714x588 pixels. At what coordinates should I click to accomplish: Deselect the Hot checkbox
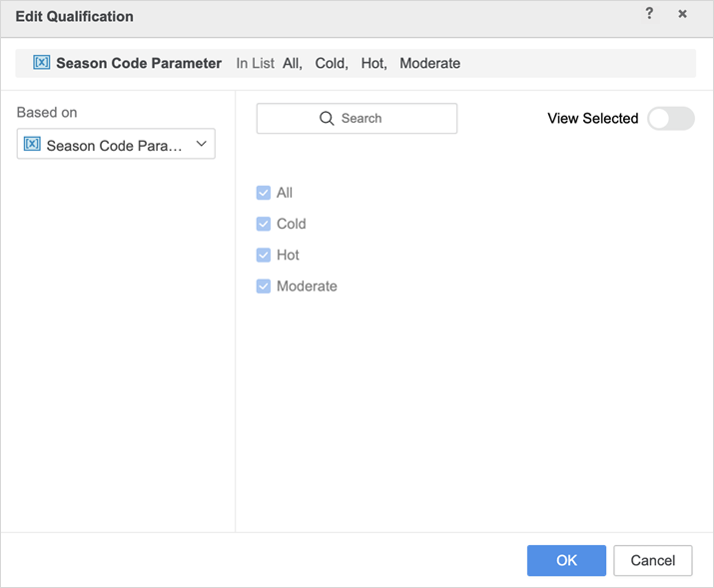[264, 255]
